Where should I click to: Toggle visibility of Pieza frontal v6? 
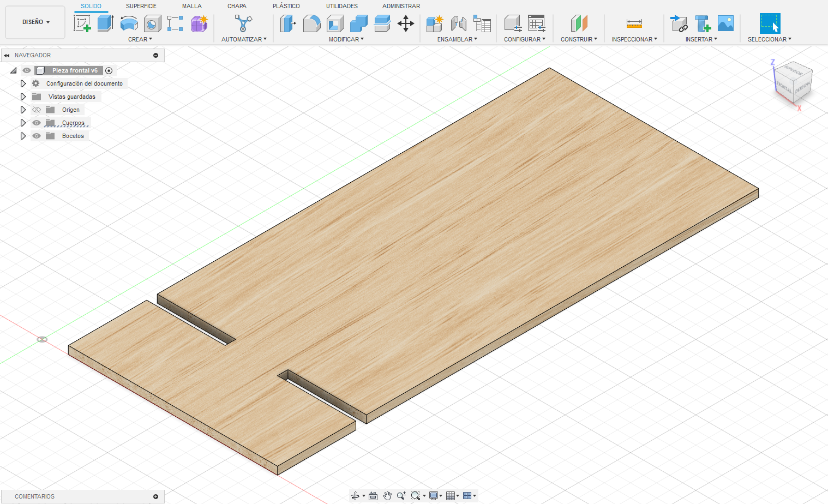coord(26,70)
